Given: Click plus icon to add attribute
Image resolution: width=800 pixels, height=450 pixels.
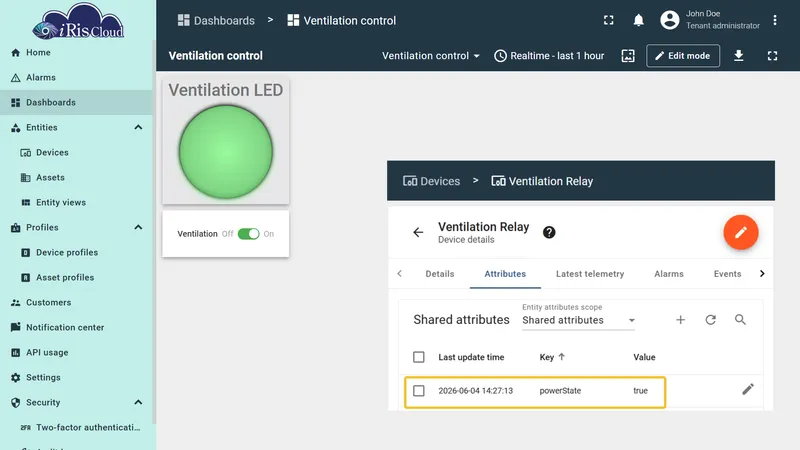Looking at the screenshot, I should click(x=680, y=320).
